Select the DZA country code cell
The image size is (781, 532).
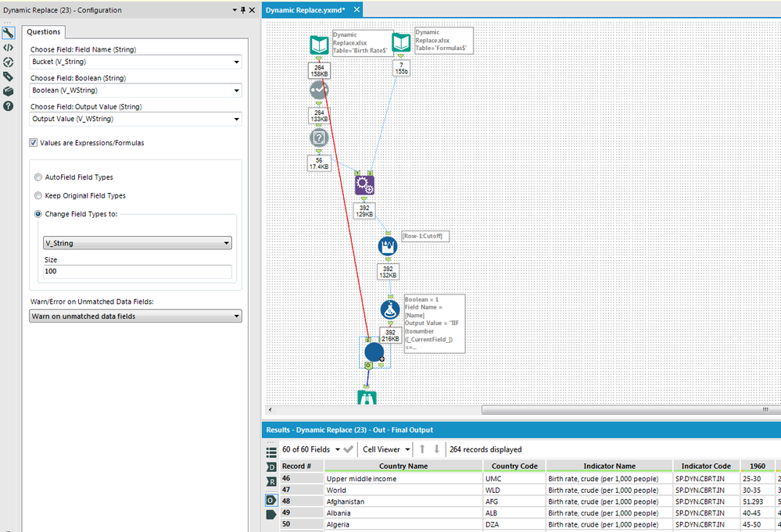514,524
